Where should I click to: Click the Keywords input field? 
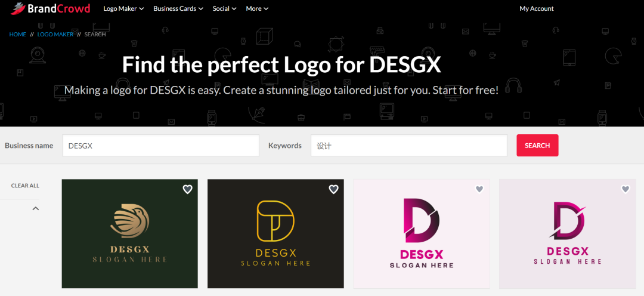click(408, 146)
